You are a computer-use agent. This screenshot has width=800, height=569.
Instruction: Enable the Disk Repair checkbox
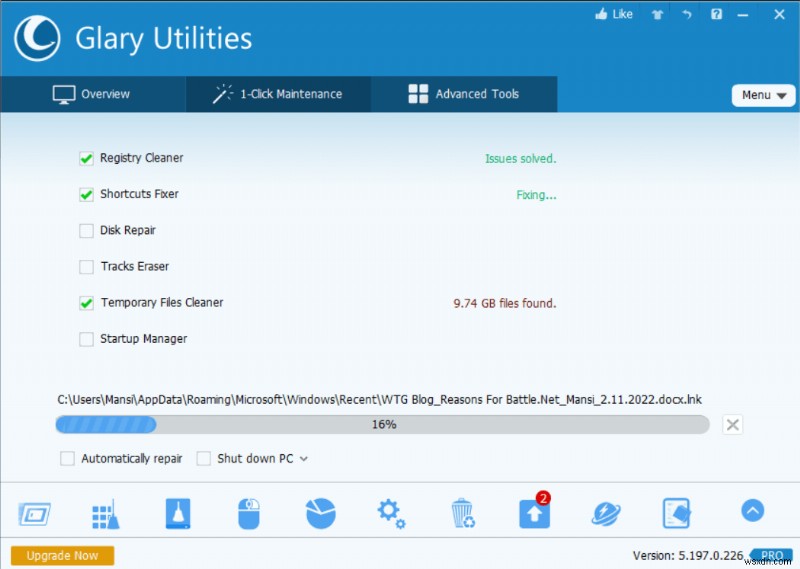pos(86,231)
